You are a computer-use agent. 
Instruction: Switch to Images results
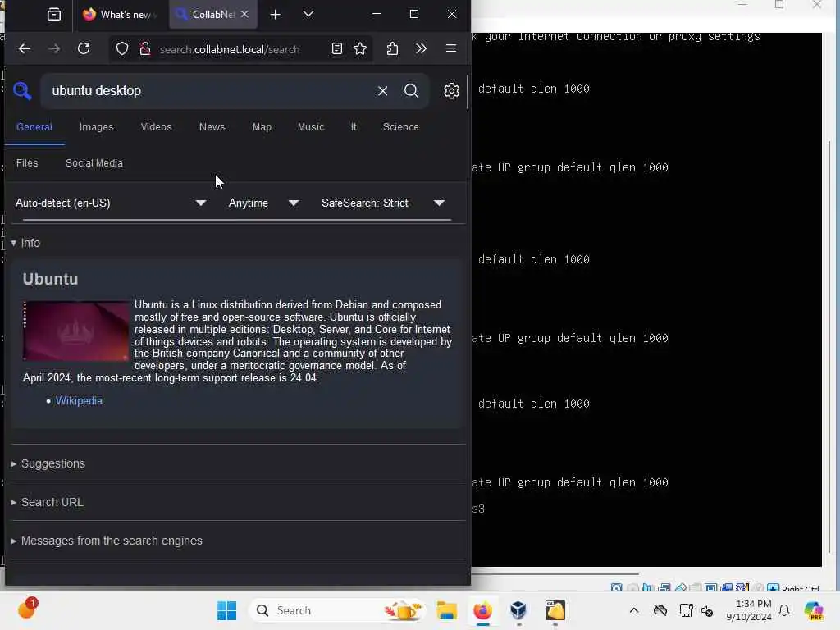[x=97, y=127]
